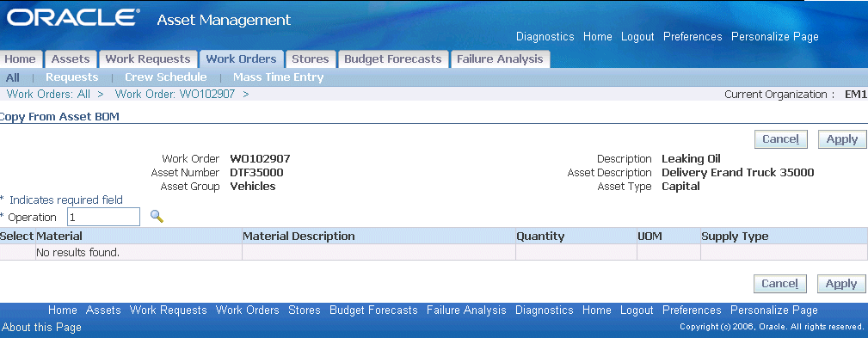Click the Vehicles asset group value

253,187
